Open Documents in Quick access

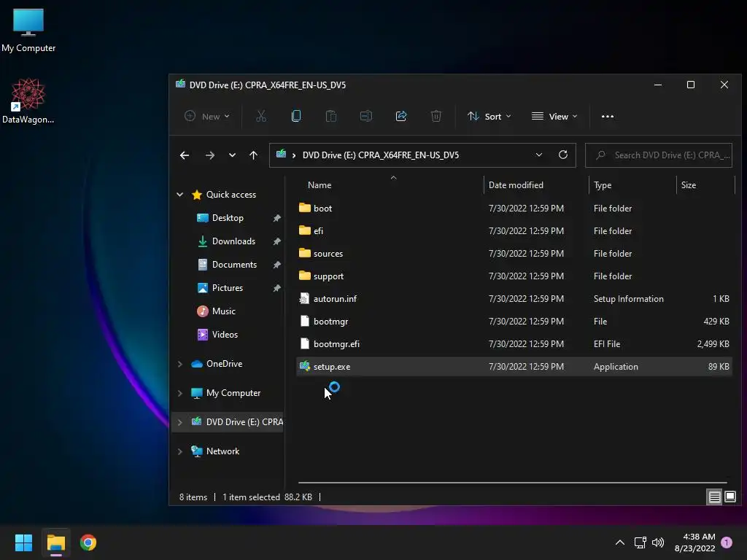click(x=234, y=264)
